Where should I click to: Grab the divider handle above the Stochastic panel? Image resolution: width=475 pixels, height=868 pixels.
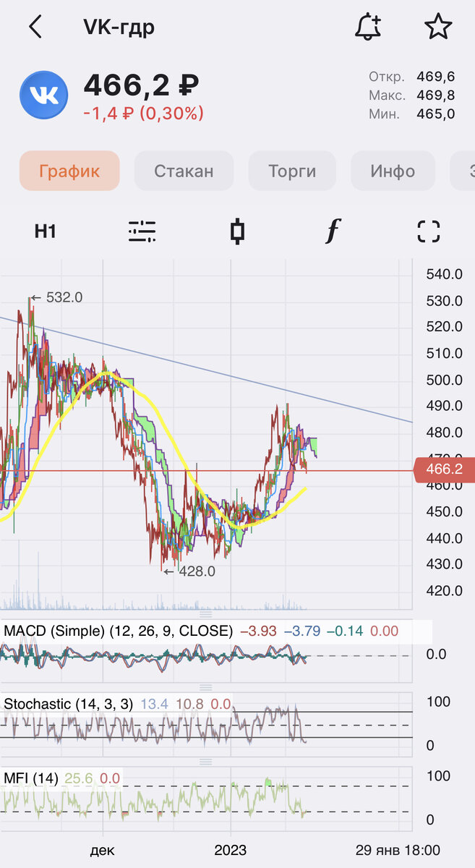coord(207,687)
